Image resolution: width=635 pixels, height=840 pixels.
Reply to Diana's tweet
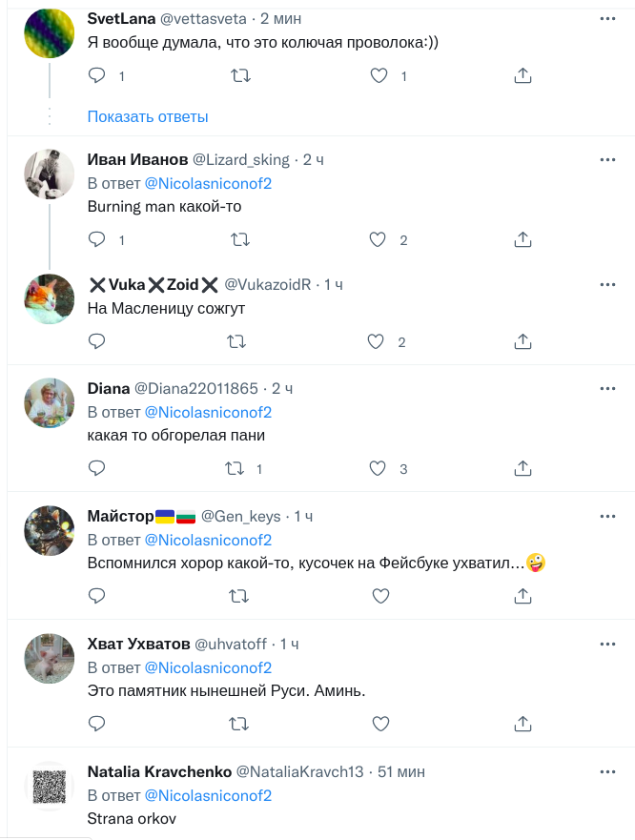[96, 468]
